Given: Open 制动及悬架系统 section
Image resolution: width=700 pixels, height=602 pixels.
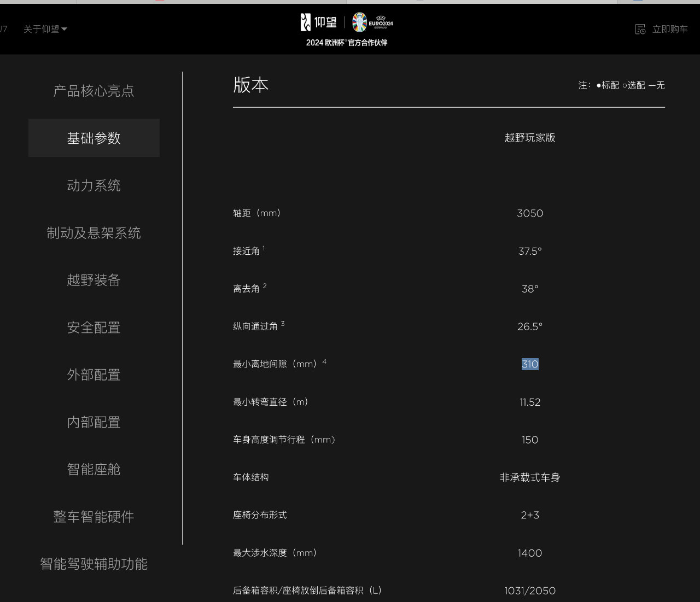Looking at the screenshot, I should pos(94,233).
